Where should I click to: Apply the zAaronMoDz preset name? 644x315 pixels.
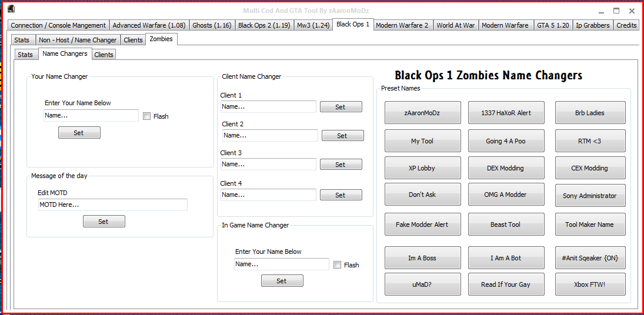[x=422, y=113]
